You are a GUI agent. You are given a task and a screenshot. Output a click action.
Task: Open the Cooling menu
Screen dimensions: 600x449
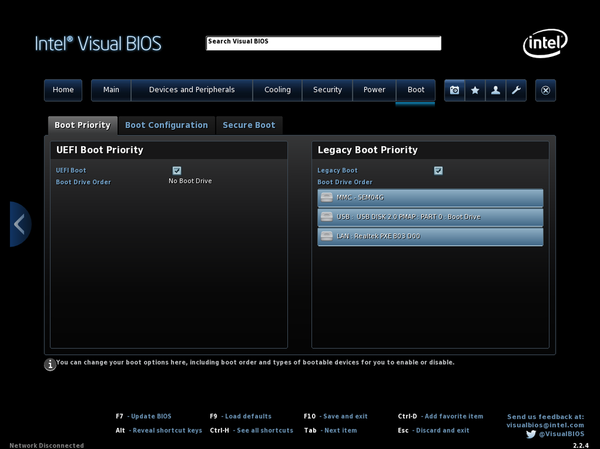[x=277, y=90]
